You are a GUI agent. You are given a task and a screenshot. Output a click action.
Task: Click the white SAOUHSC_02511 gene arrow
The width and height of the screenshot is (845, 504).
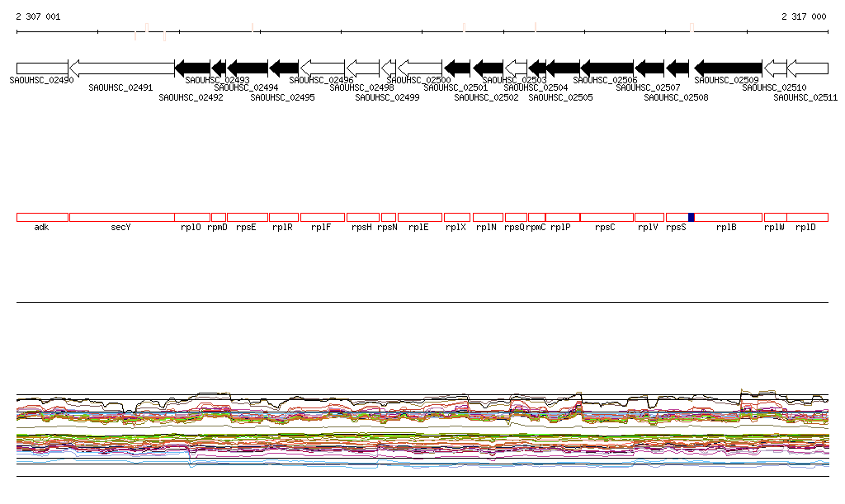(808, 68)
